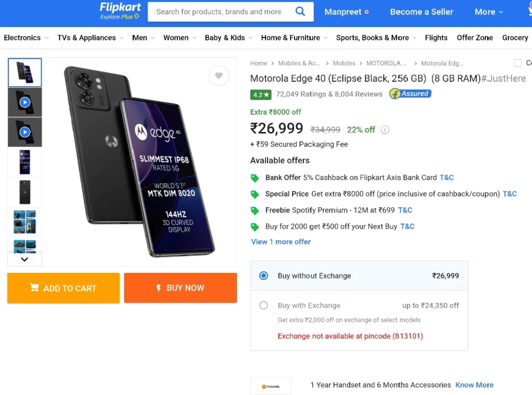Open the Offer Zone menu item
The image size is (532, 395).
(475, 37)
